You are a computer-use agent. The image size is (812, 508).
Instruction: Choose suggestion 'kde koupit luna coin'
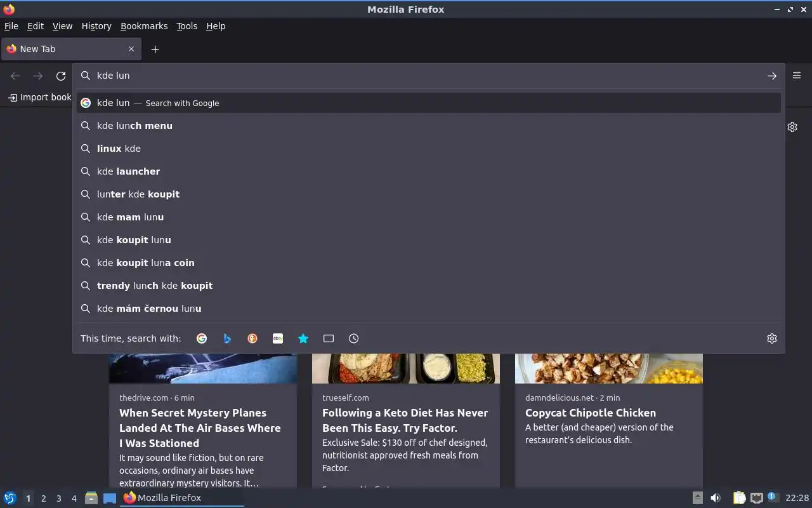[x=429, y=263]
